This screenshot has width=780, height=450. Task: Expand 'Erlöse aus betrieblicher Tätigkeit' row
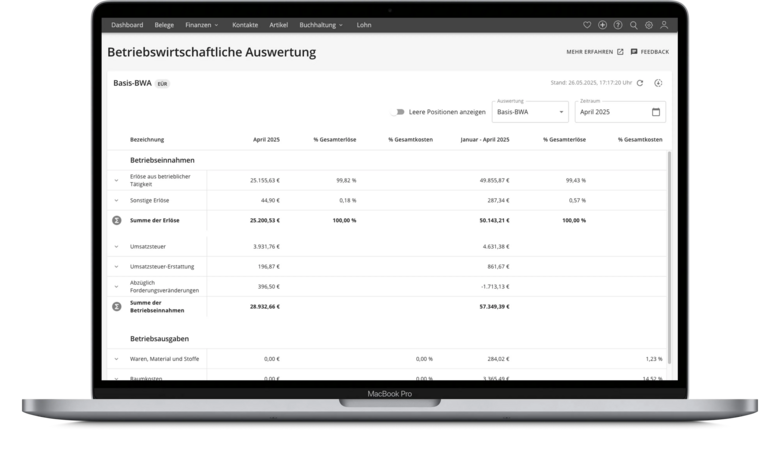pos(116,181)
